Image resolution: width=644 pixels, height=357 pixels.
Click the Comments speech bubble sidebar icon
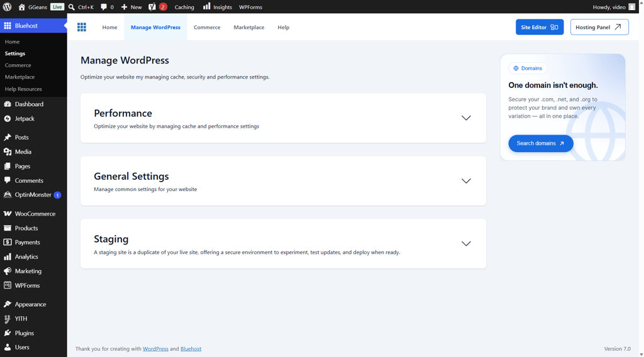pyautogui.click(x=8, y=180)
